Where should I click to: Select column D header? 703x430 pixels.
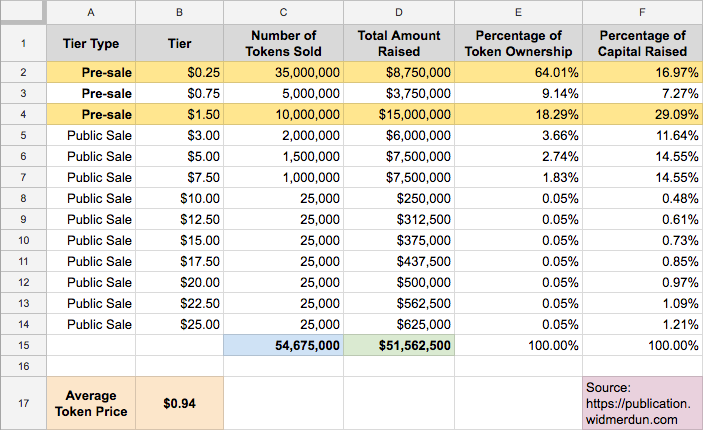pyautogui.click(x=399, y=13)
